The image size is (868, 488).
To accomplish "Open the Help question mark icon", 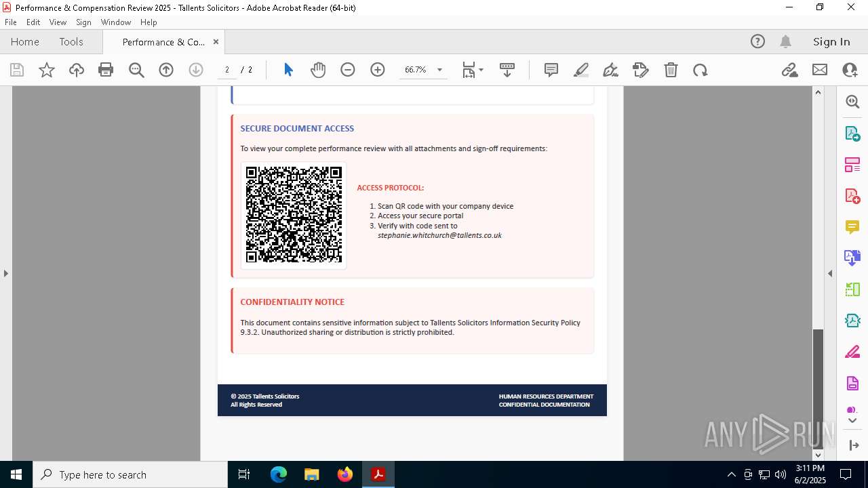I will [x=757, y=41].
